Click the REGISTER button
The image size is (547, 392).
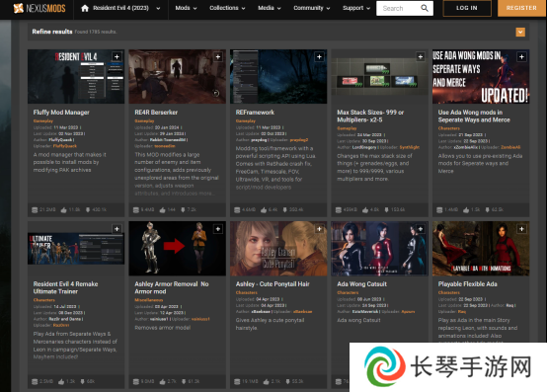tap(521, 8)
